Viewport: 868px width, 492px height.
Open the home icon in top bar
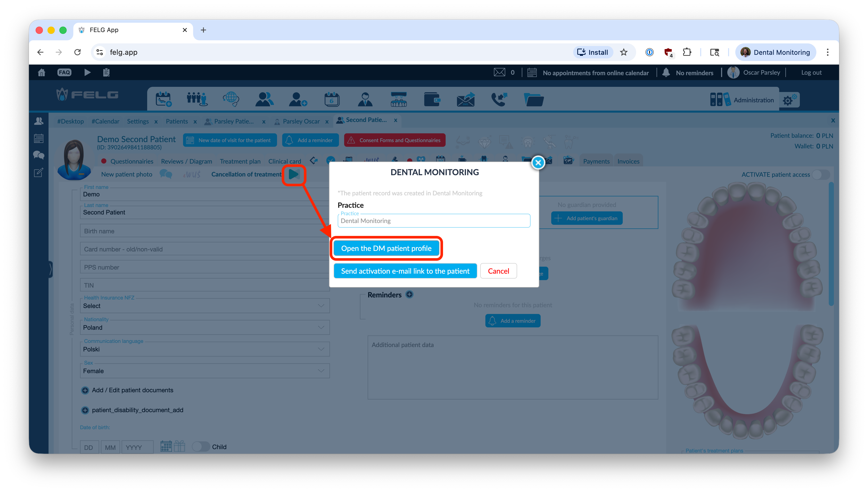(x=42, y=72)
